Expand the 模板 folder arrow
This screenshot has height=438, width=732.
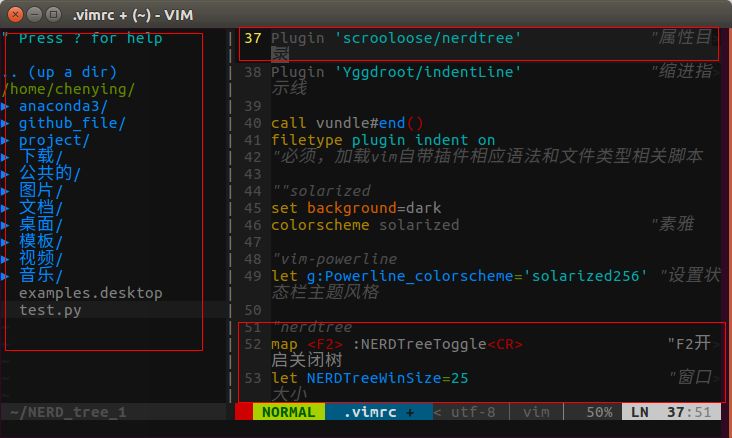click(5, 242)
